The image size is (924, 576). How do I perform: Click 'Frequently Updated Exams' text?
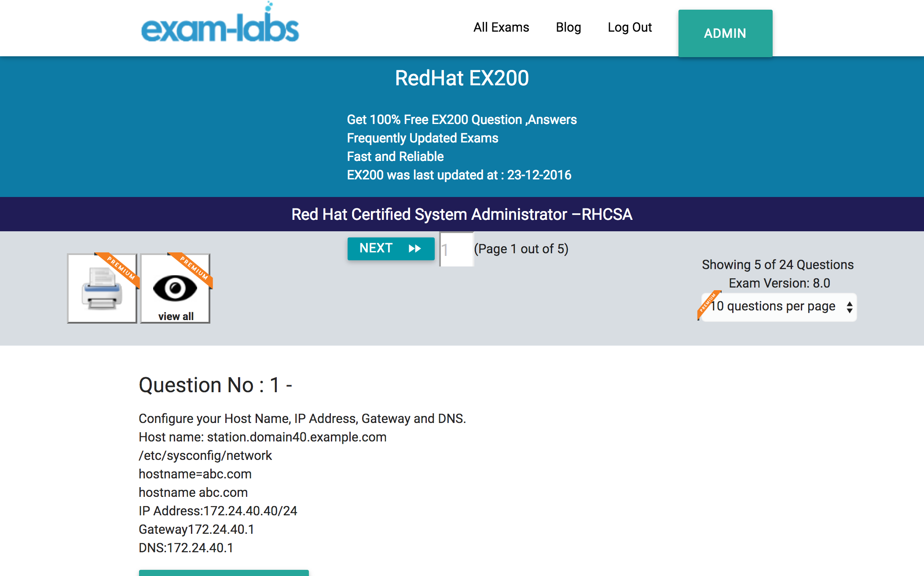422,138
